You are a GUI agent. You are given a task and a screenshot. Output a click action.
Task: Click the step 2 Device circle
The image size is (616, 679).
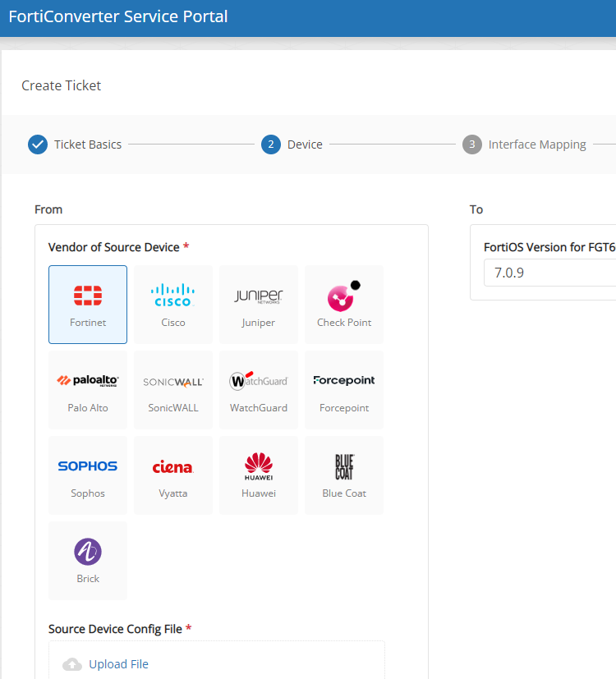[x=271, y=145]
